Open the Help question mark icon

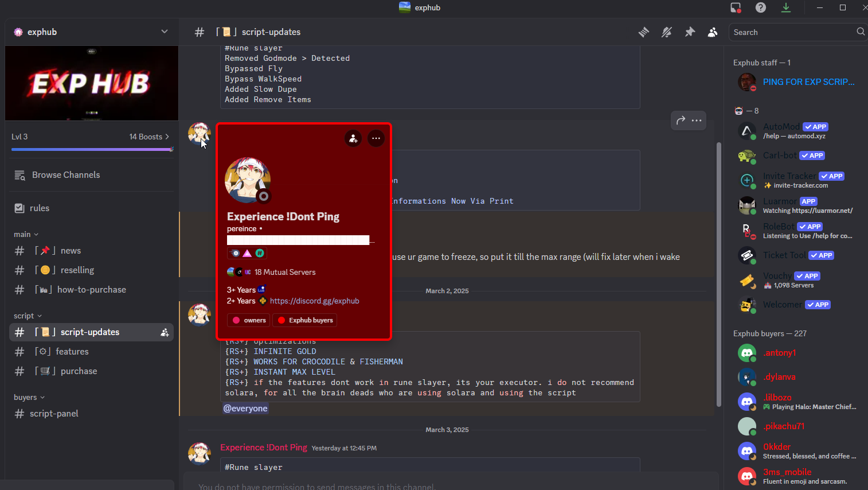coord(761,7)
